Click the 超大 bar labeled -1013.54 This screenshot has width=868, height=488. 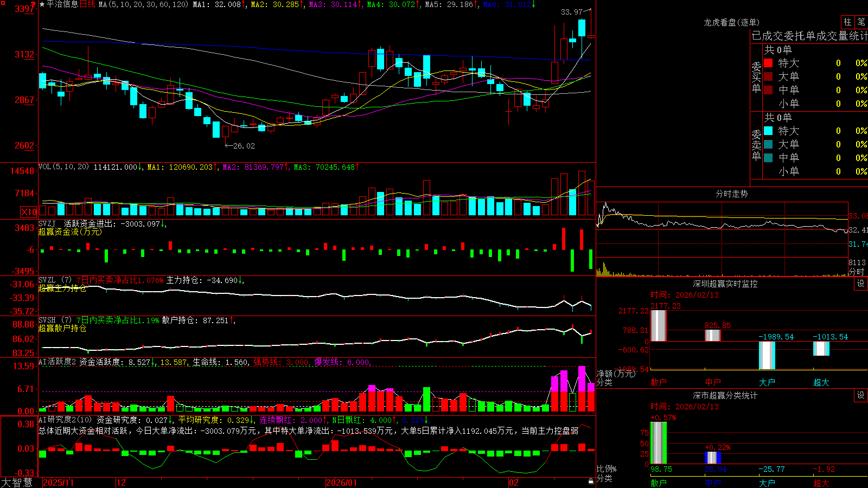point(821,349)
